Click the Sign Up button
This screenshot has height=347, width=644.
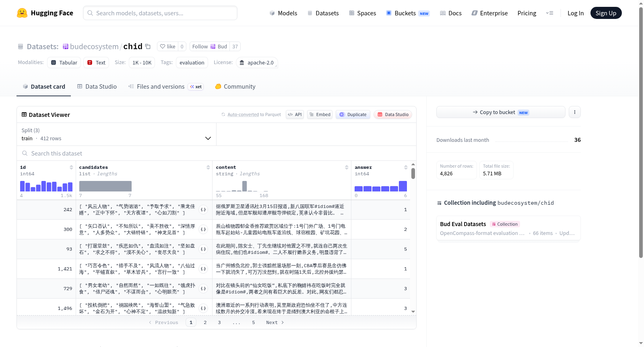pyautogui.click(x=606, y=13)
